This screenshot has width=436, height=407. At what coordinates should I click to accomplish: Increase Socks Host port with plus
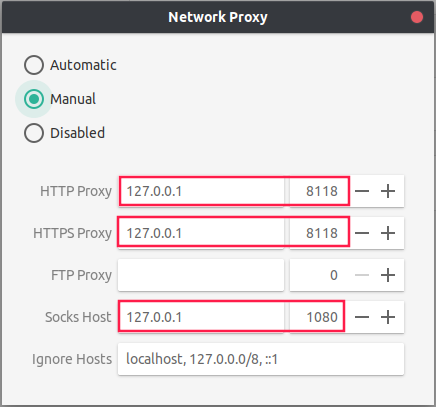click(x=388, y=317)
